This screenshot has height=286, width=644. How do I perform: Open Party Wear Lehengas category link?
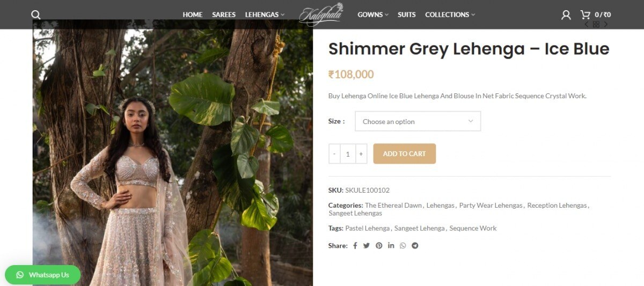pyautogui.click(x=491, y=206)
